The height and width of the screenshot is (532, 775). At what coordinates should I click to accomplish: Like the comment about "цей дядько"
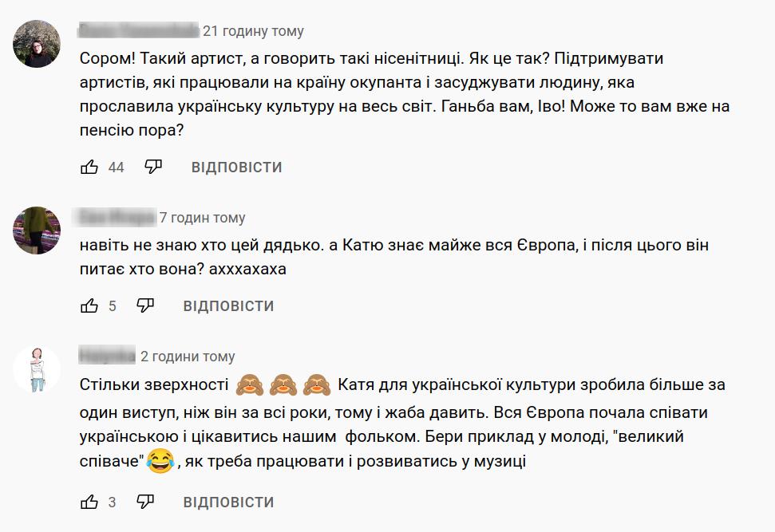[x=89, y=306]
